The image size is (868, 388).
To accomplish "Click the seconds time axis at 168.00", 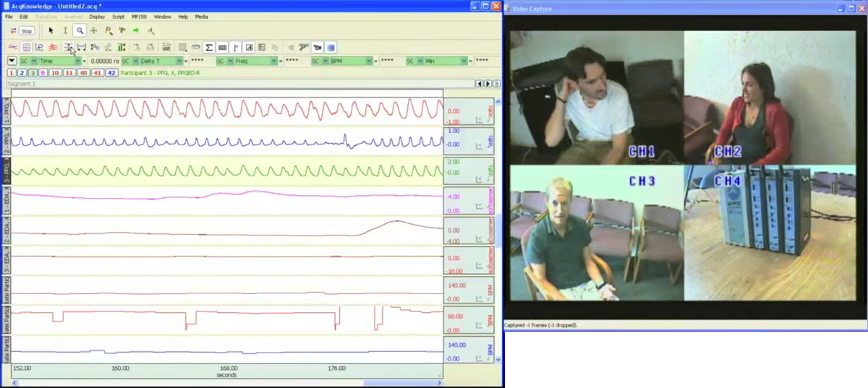I will (229, 368).
